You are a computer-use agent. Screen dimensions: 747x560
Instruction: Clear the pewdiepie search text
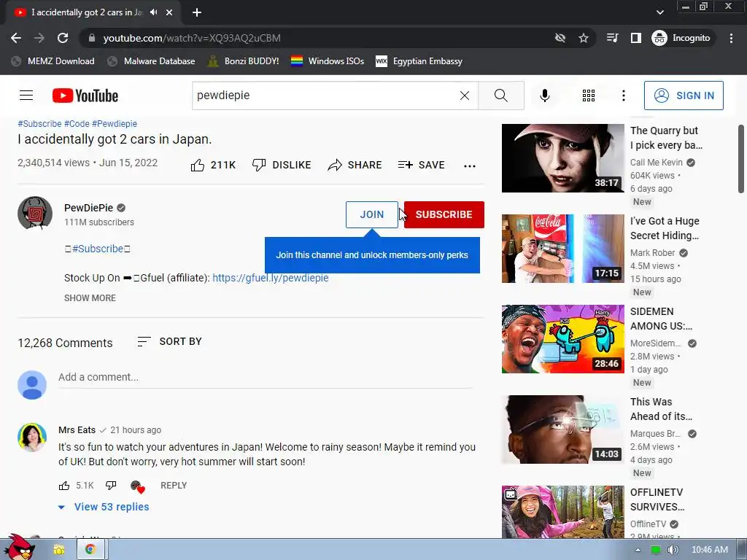(x=465, y=96)
